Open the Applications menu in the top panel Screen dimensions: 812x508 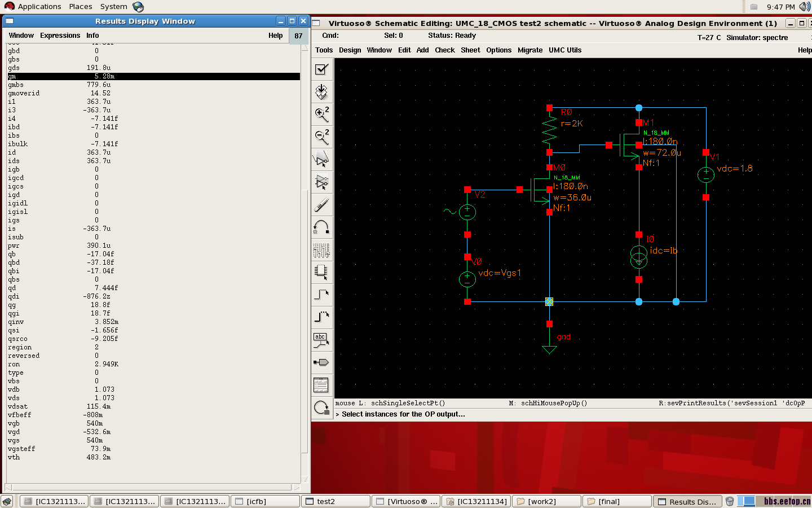pyautogui.click(x=39, y=7)
